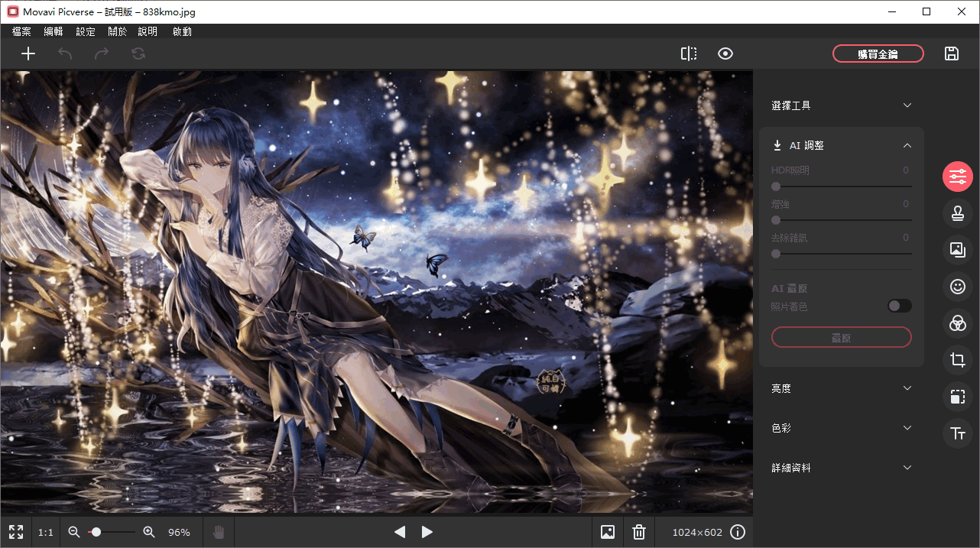Open the 說明 menu

[x=148, y=31]
